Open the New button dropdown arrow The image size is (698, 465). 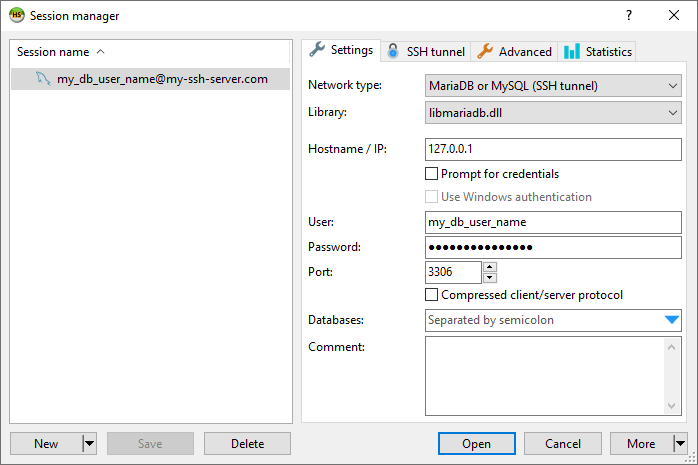click(89, 444)
